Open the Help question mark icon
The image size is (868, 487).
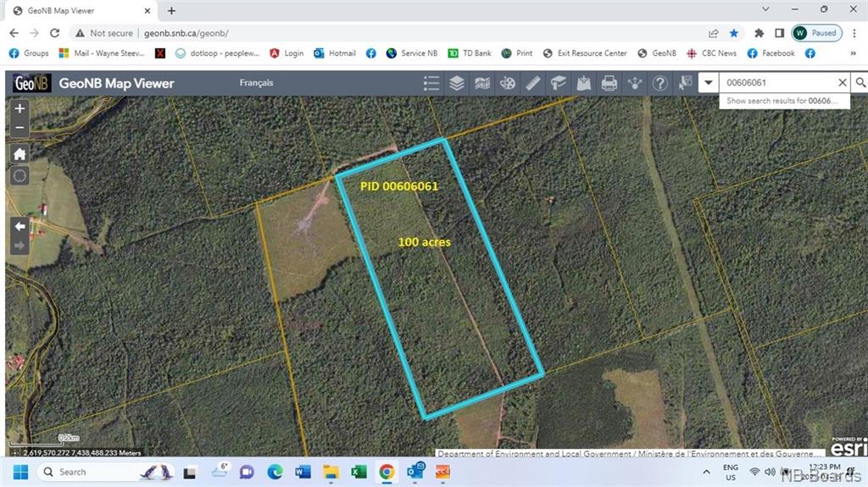[x=659, y=83]
